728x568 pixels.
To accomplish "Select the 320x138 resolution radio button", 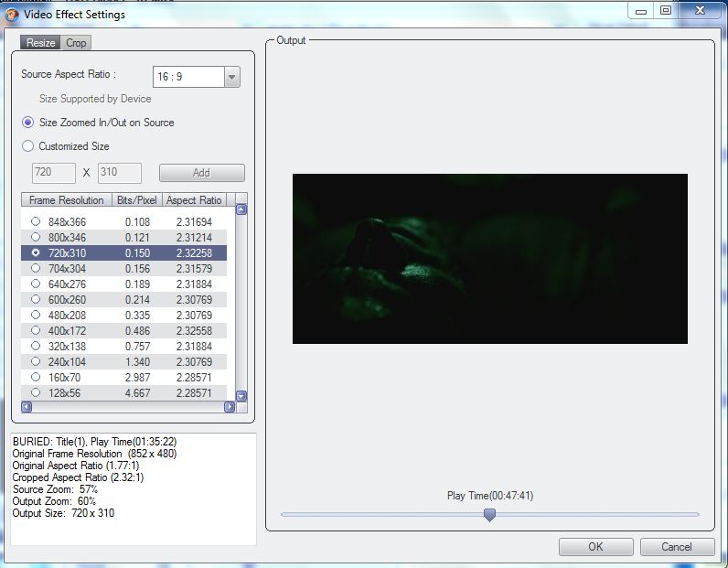I will click(x=36, y=346).
